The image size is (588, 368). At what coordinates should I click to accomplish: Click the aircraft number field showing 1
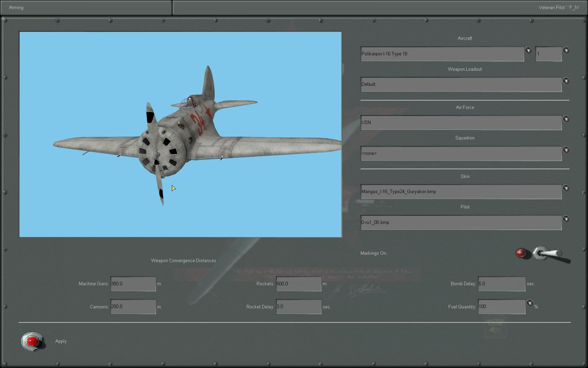tap(548, 54)
